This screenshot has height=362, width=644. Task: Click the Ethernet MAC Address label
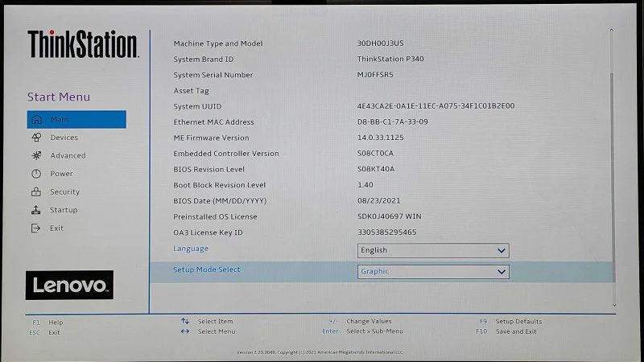point(213,122)
